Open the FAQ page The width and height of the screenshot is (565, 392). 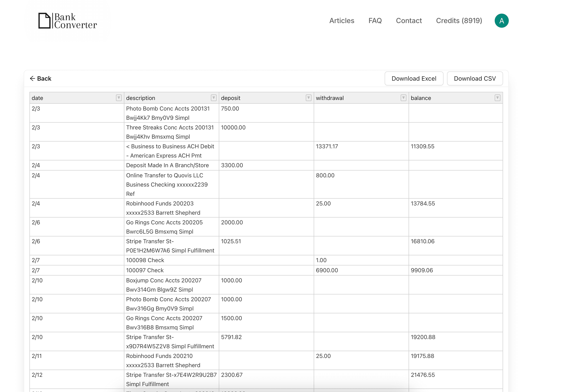pyautogui.click(x=375, y=21)
